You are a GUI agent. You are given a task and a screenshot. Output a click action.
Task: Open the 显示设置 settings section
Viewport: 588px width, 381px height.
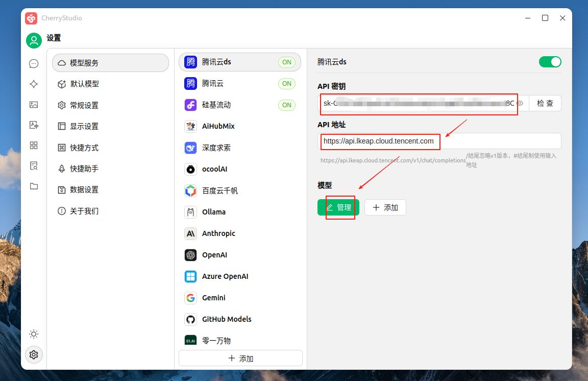point(110,126)
